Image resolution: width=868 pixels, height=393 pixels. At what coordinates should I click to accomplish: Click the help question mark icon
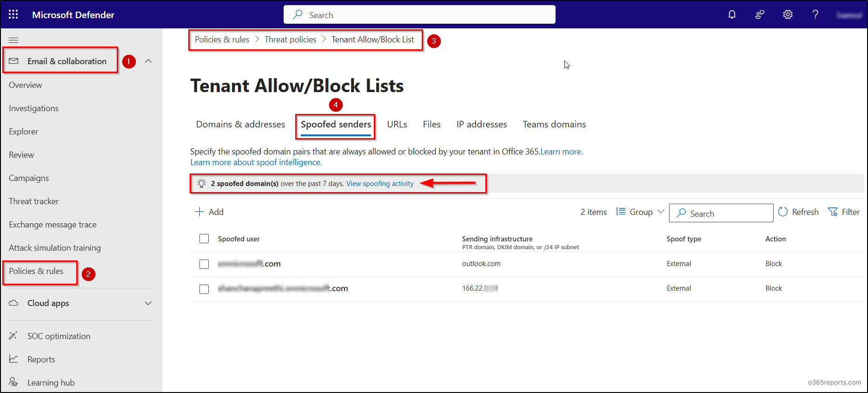click(815, 14)
